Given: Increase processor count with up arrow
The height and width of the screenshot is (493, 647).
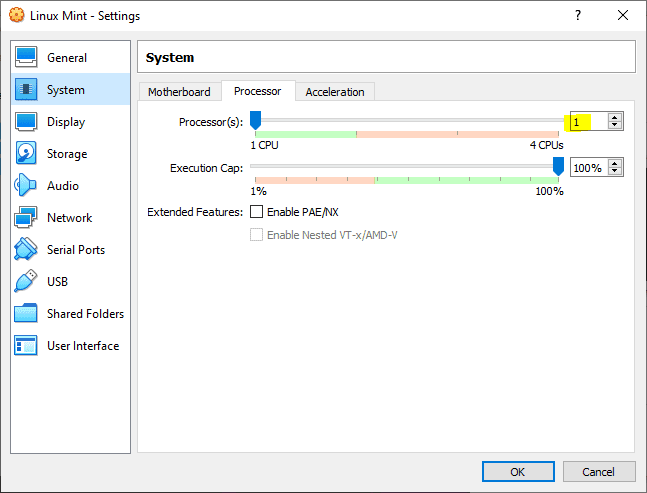Looking at the screenshot, I should pyautogui.click(x=615, y=117).
